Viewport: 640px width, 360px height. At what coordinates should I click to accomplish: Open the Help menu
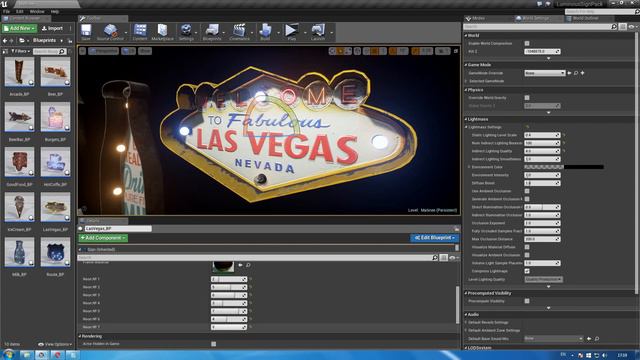point(55,11)
